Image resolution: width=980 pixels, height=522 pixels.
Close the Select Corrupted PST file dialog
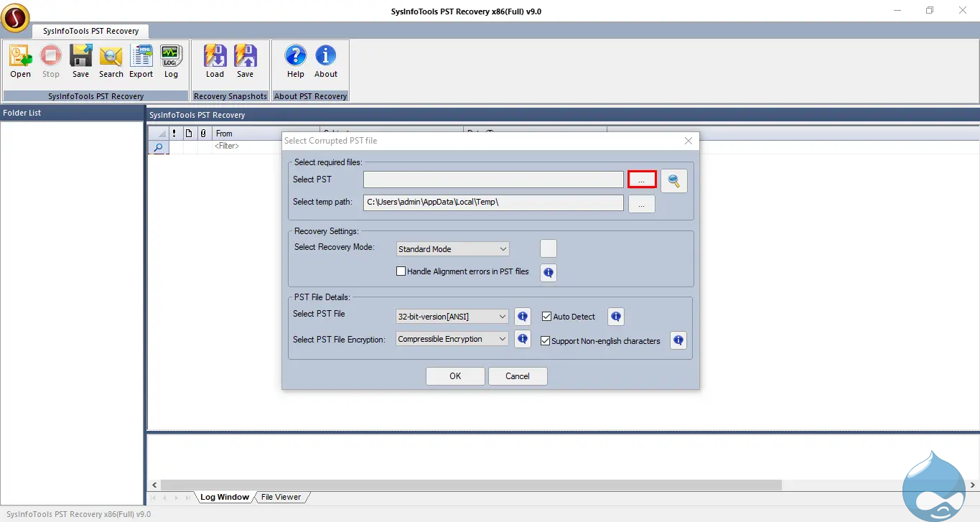click(x=689, y=141)
